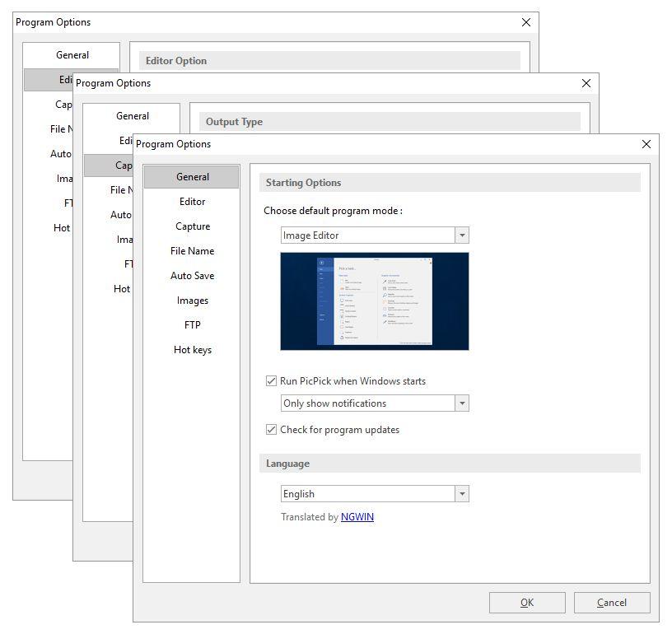Screen dimensions: 672x634
Task: Open the Only show notifications dropdown
Action: (x=462, y=403)
